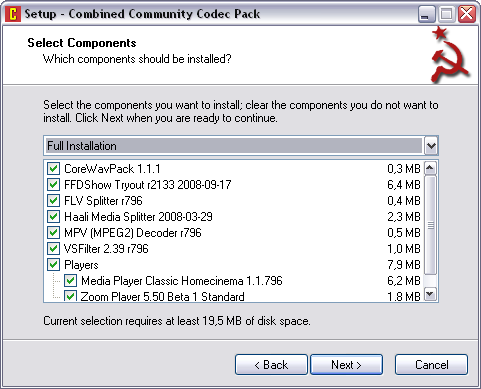The height and width of the screenshot is (389, 481).
Task: Uncheck Media Player Classic Homecinema checkbox
Action: point(70,281)
